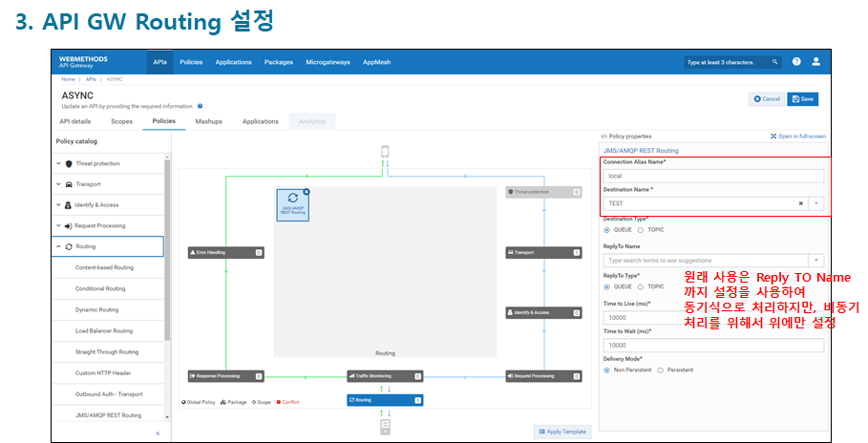The height and width of the screenshot is (443, 868).
Task: Open policy properties in full-screen
Action: (x=798, y=137)
